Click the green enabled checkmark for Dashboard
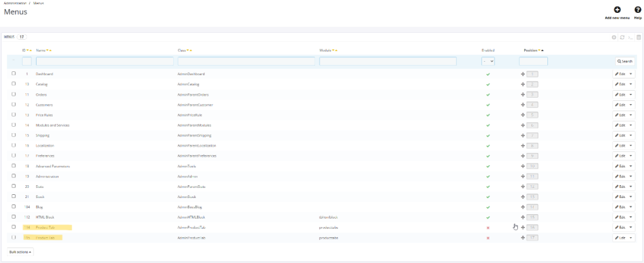 [488, 74]
